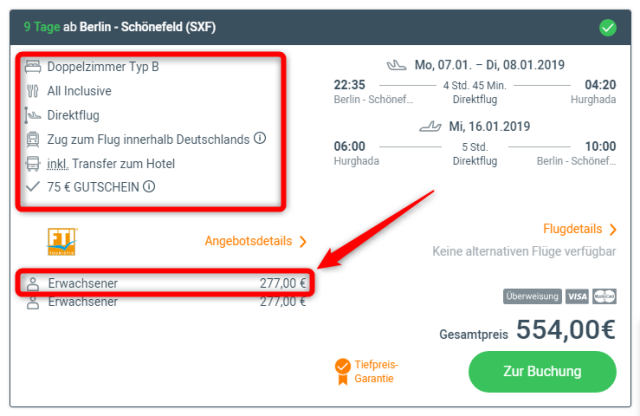This screenshot has width=640, height=416.
Task: Click the train icon for Zug zum Flug
Action: tap(33, 140)
